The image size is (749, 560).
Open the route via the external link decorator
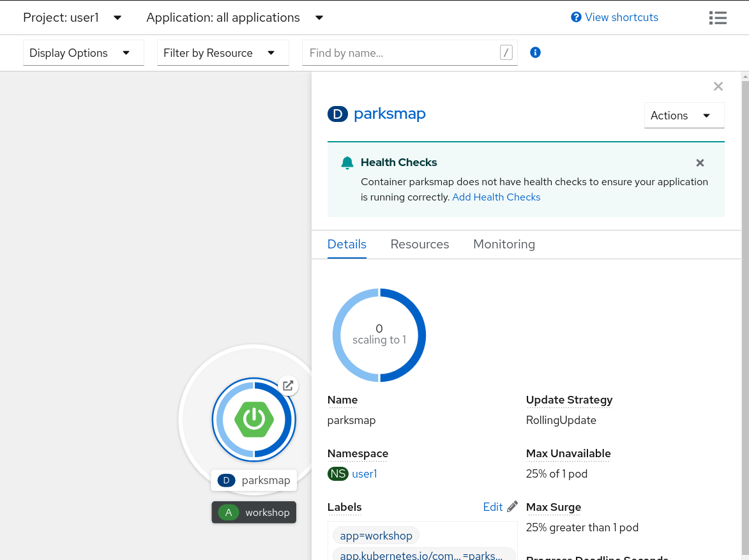[x=288, y=386]
